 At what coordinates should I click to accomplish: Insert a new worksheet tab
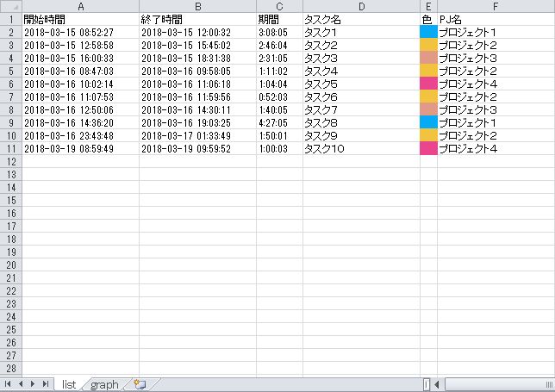click(140, 384)
